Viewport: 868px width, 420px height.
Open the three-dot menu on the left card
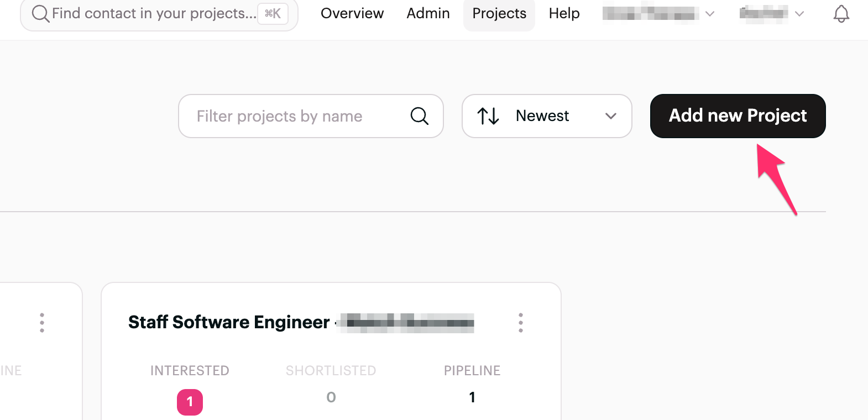point(42,323)
